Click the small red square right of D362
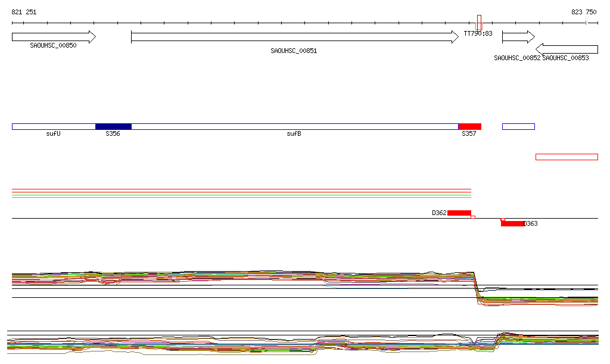 [x=473, y=217]
